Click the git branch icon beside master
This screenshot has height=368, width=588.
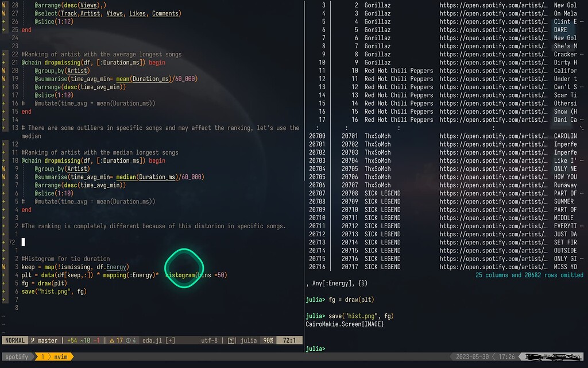[x=33, y=340]
